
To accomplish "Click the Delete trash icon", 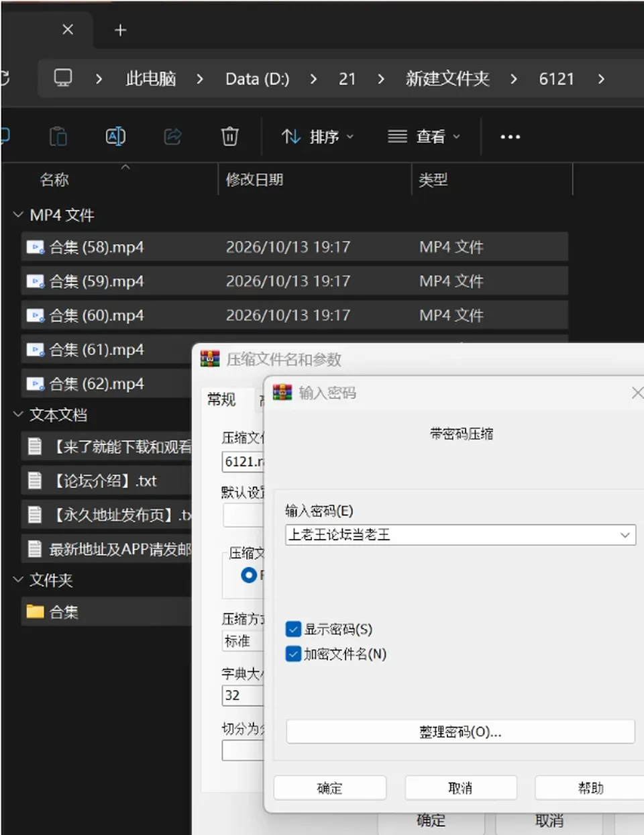I will click(x=229, y=136).
